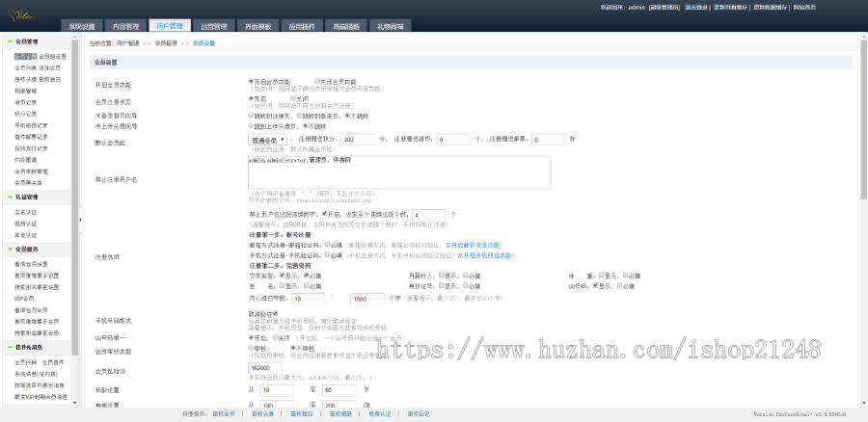Open the 运营管理 tab
Viewport: 868px width, 422px height.
(215, 26)
